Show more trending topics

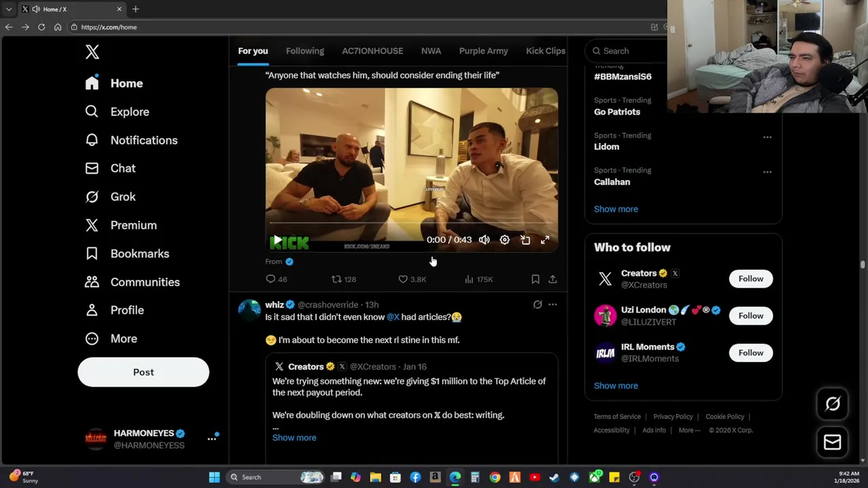(616, 209)
